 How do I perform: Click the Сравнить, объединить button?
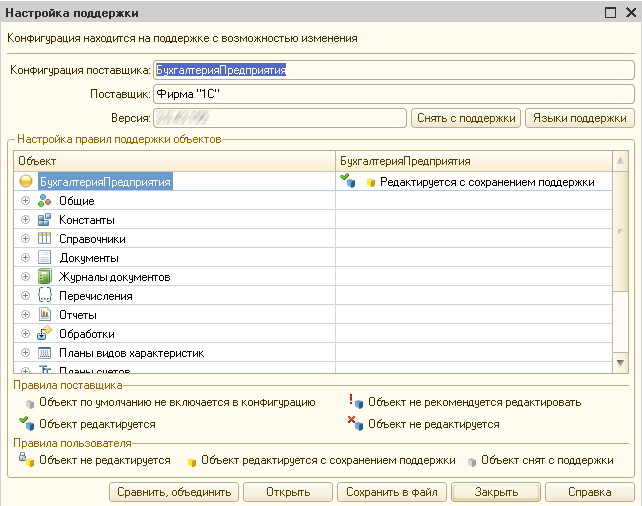[175, 492]
